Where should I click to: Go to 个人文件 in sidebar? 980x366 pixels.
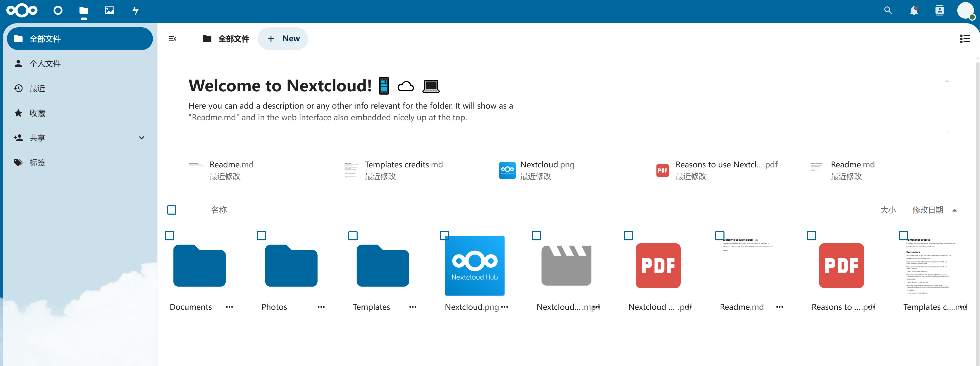coord(80,63)
